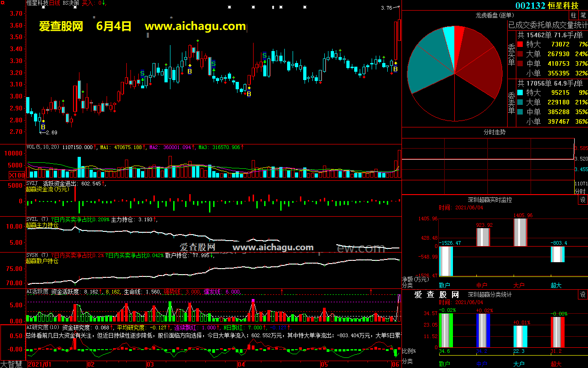This screenshot has width=588, height=368.
Task: Click the 超大 -803.4 bar
Action: [x=558, y=254]
